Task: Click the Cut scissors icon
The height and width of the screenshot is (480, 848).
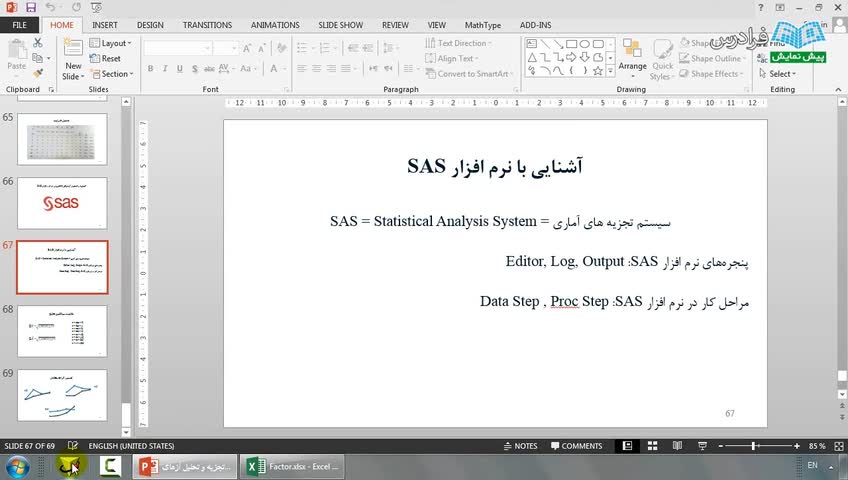Action: [37, 43]
